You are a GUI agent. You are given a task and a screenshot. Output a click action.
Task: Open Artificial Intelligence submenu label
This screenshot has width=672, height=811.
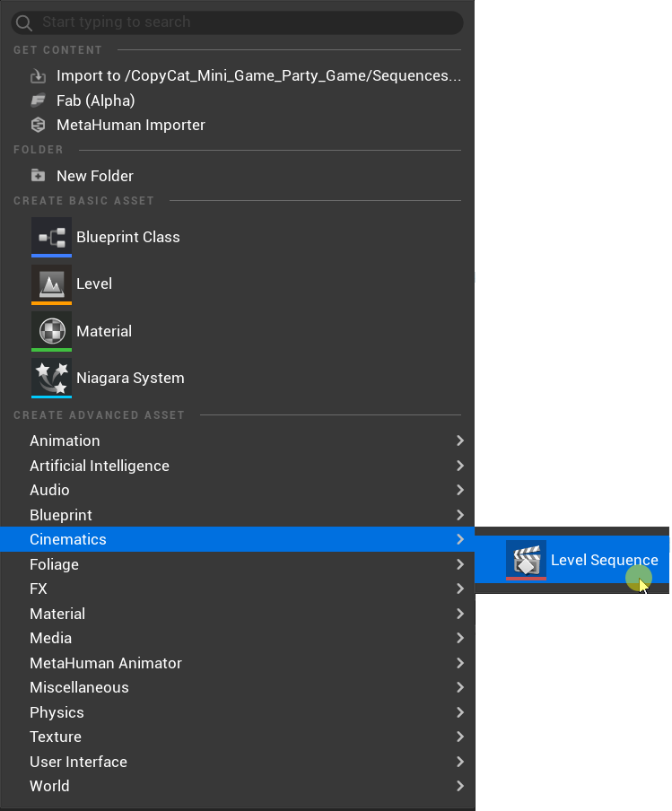point(100,466)
